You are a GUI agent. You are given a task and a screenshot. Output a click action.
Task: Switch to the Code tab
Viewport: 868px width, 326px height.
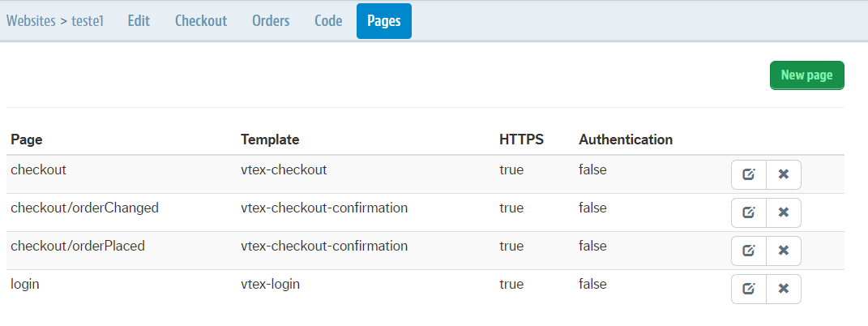pyautogui.click(x=327, y=21)
